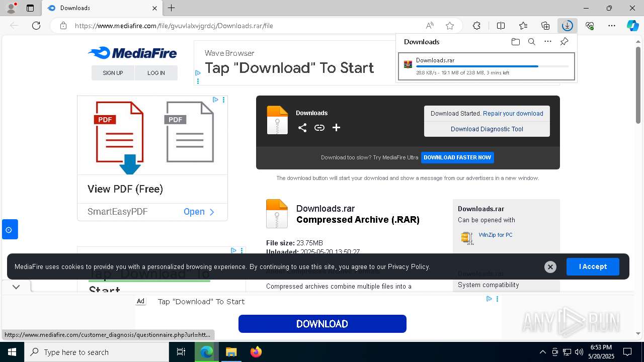Click the Downloads toolbar icon

point(567,26)
